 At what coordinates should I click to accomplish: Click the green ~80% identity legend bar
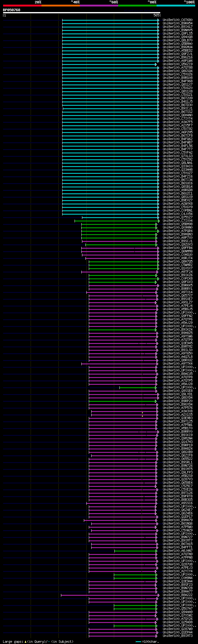pyautogui.click(x=137, y=6)
